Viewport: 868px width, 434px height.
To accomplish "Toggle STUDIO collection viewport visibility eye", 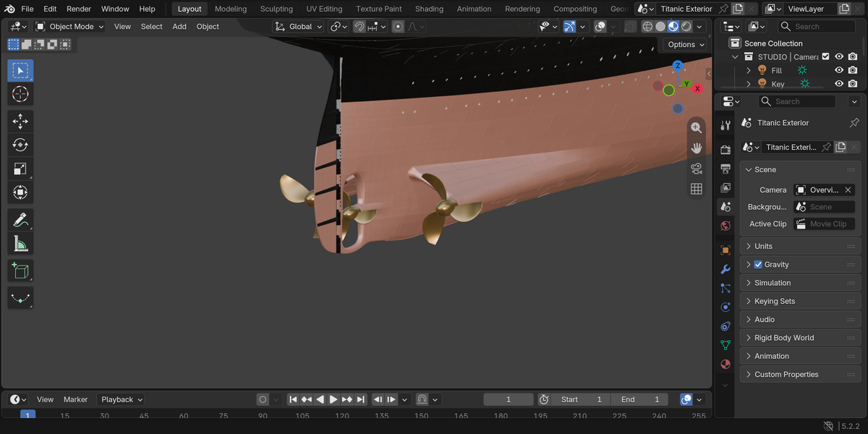I will (x=839, y=56).
